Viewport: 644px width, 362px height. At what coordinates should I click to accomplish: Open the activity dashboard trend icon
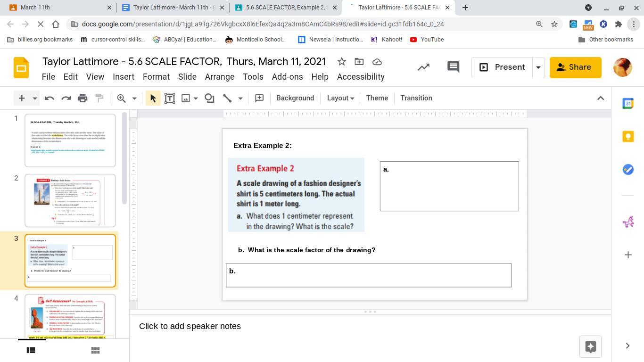click(423, 67)
